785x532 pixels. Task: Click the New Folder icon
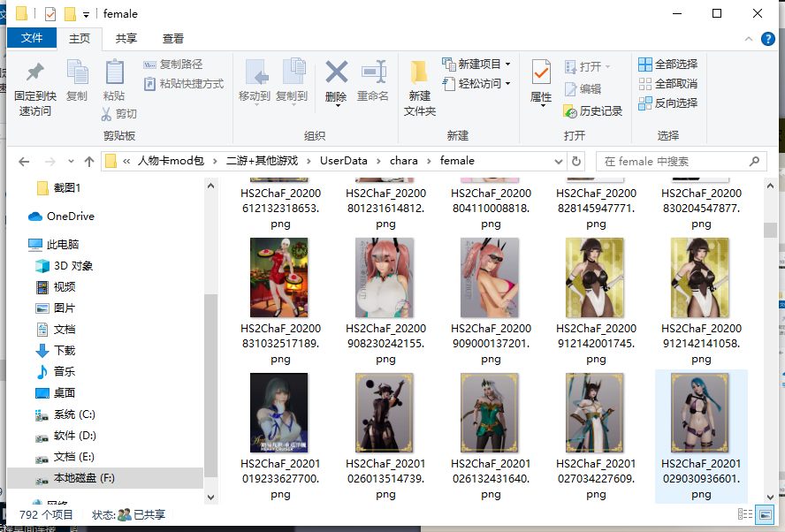pyautogui.click(x=419, y=72)
